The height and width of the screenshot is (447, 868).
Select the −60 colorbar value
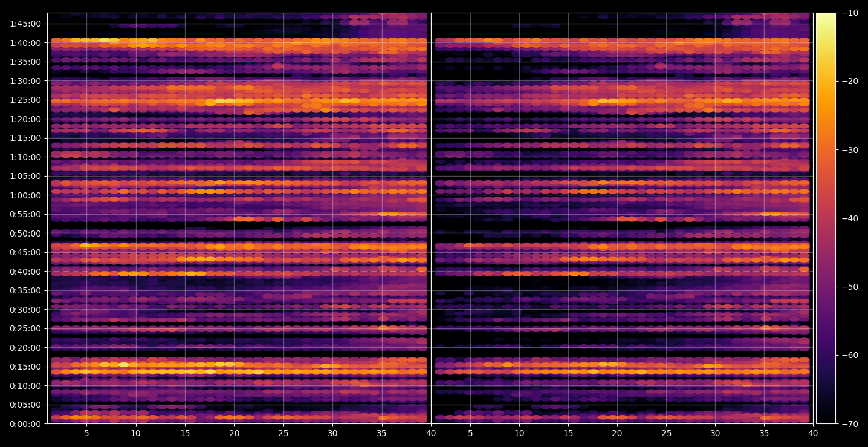(x=850, y=355)
